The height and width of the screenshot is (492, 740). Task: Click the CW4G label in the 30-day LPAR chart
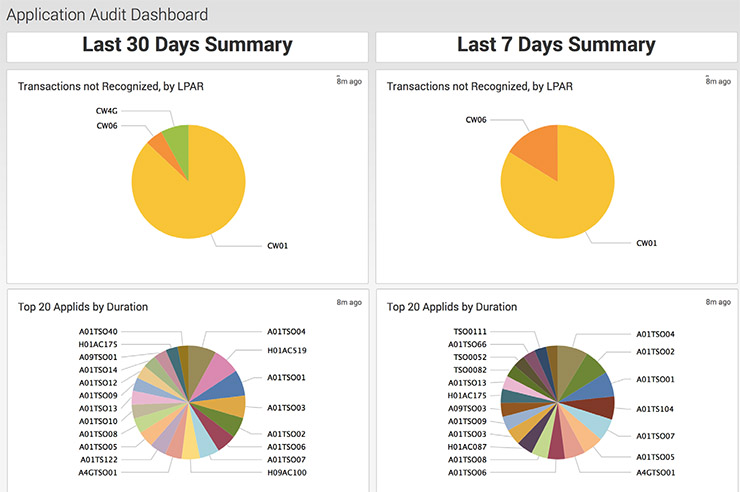[107, 110]
